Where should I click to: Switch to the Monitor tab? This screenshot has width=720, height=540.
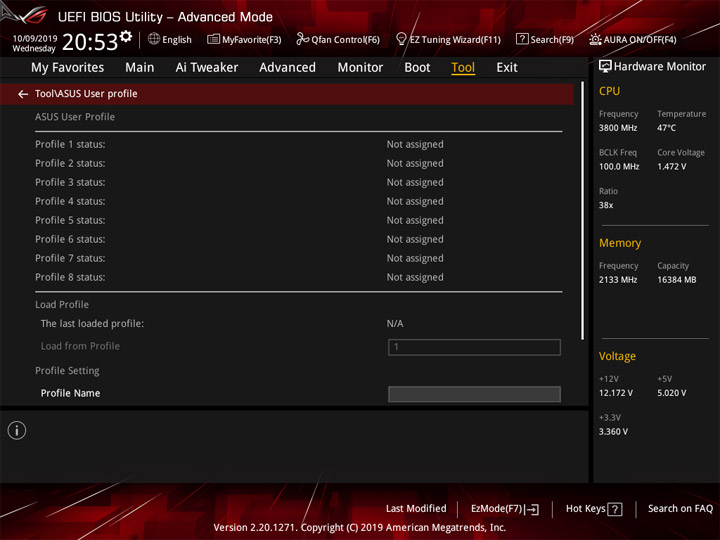point(360,68)
